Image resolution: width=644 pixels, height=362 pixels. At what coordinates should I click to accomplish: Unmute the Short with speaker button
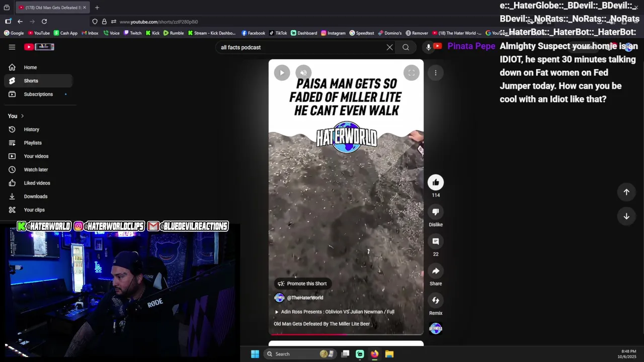pyautogui.click(x=303, y=72)
